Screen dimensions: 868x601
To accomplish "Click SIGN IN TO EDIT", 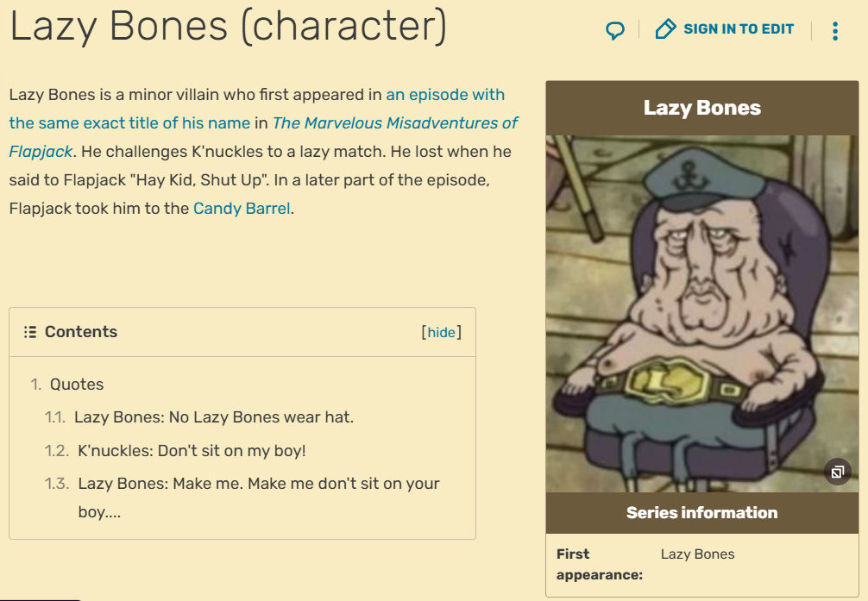I will point(739,28).
